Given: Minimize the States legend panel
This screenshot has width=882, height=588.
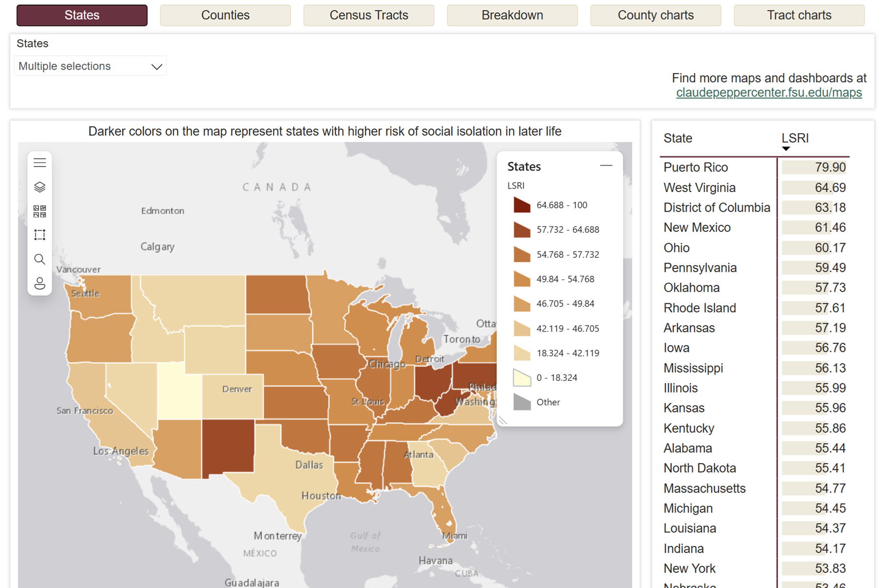Looking at the screenshot, I should pos(606,166).
